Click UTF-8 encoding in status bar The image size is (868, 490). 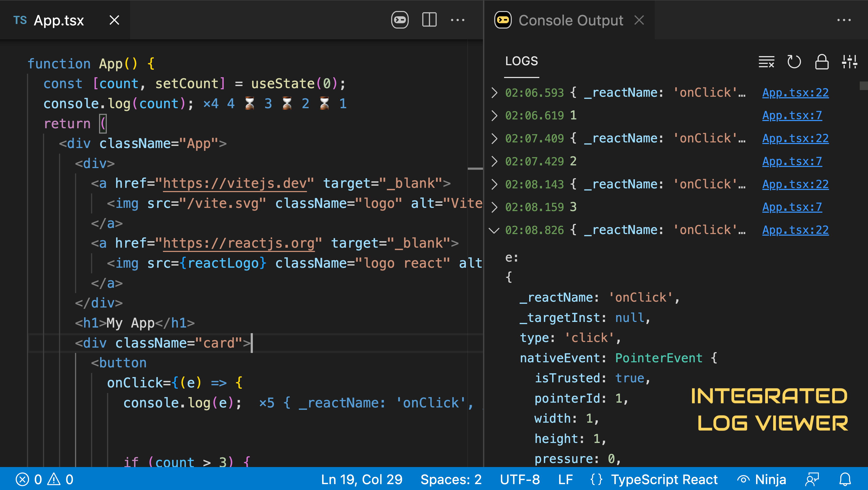(520, 479)
